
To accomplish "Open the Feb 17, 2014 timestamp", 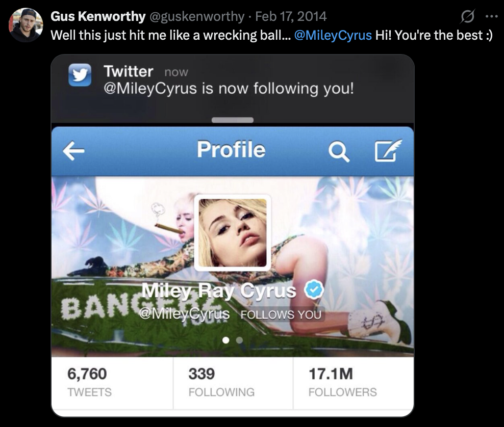I will 291,16.
